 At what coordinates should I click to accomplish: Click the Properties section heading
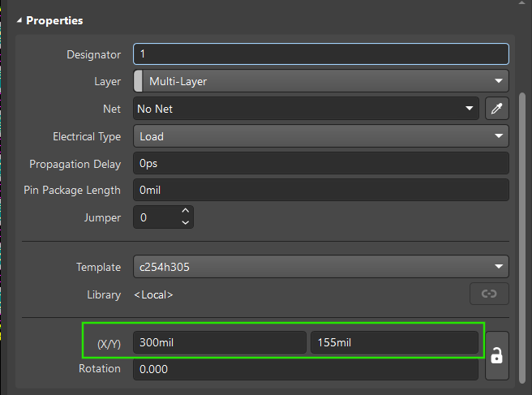[54, 20]
